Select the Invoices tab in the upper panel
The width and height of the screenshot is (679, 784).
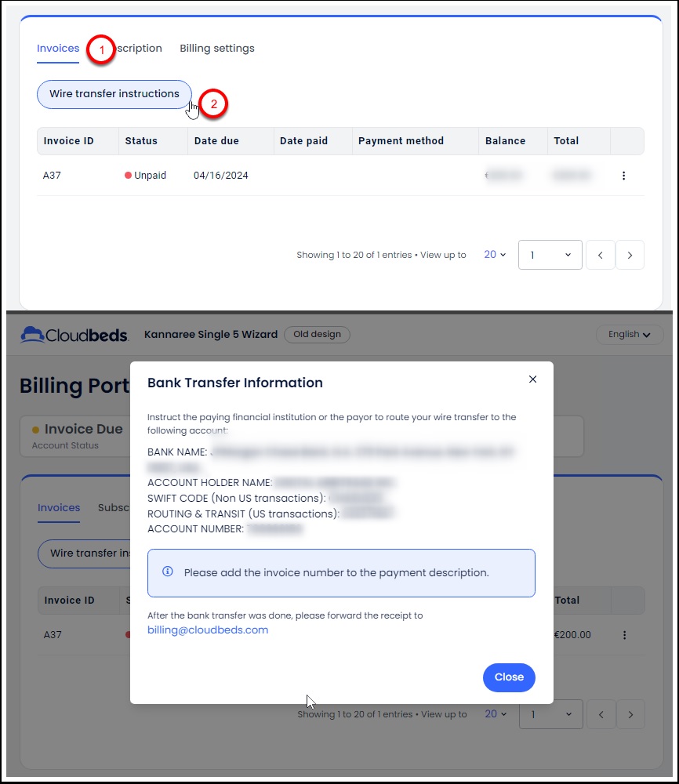tap(58, 49)
